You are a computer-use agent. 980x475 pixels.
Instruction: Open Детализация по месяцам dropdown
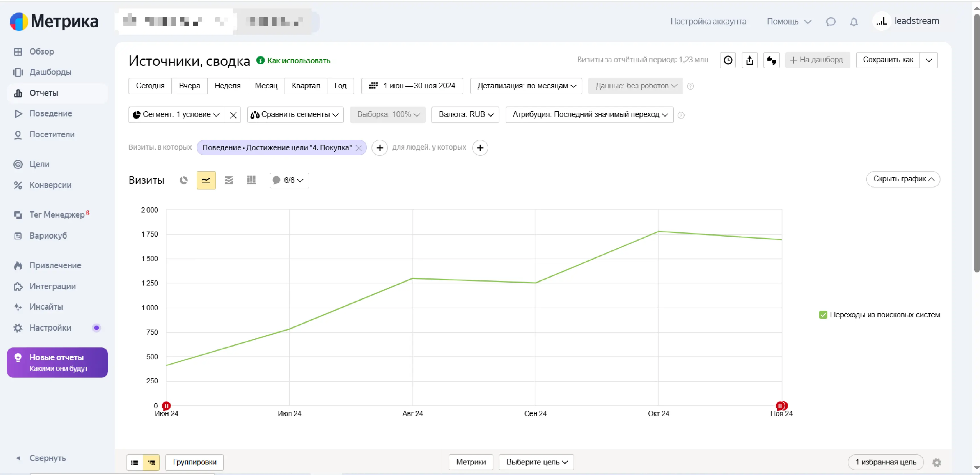tap(526, 86)
